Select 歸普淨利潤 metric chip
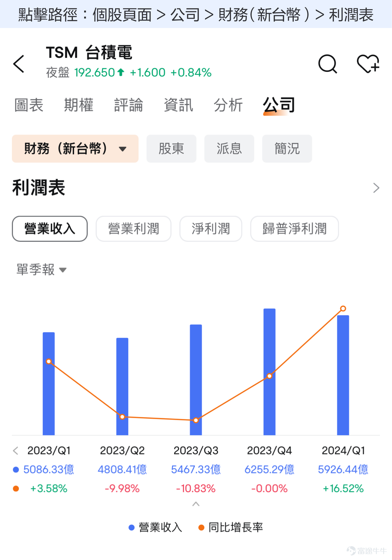The width and height of the screenshot is (392, 560). (294, 229)
